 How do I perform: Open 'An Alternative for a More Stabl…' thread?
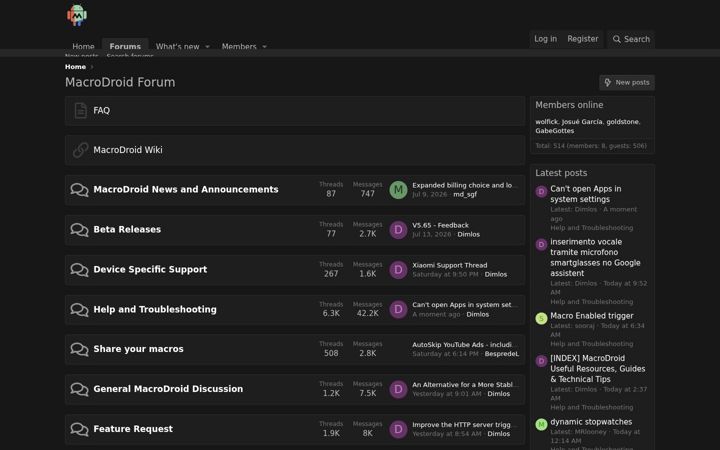point(465,385)
